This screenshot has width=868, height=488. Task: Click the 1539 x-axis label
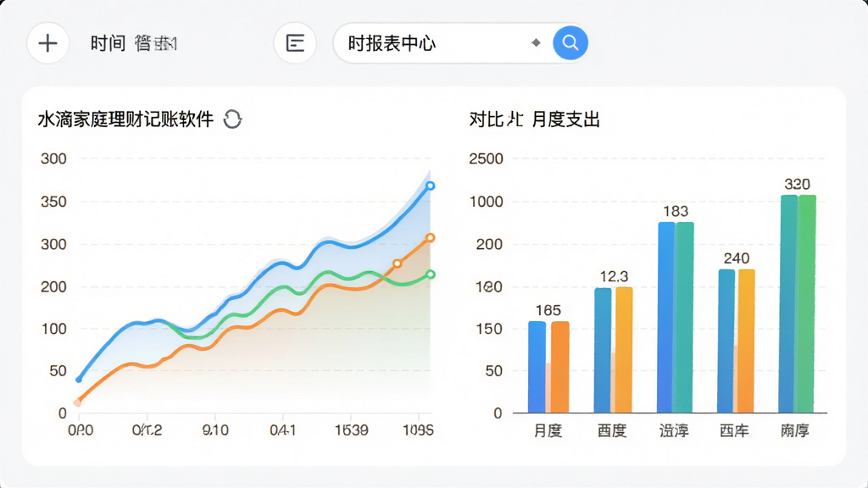pyautogui.click(x=352, y=430)
